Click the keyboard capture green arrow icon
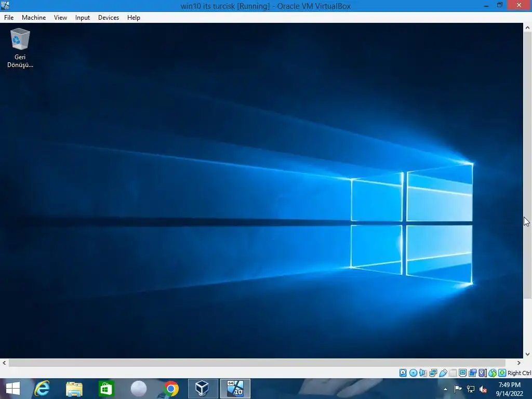Screen dimensions: 532x399 [502, 373]
